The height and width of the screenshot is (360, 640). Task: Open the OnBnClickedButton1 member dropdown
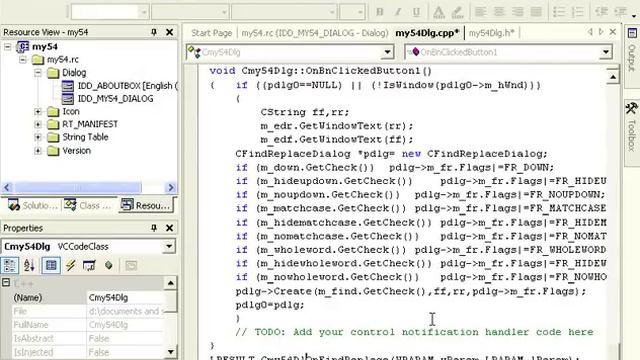pyautogui.click(x=606, y=52)
